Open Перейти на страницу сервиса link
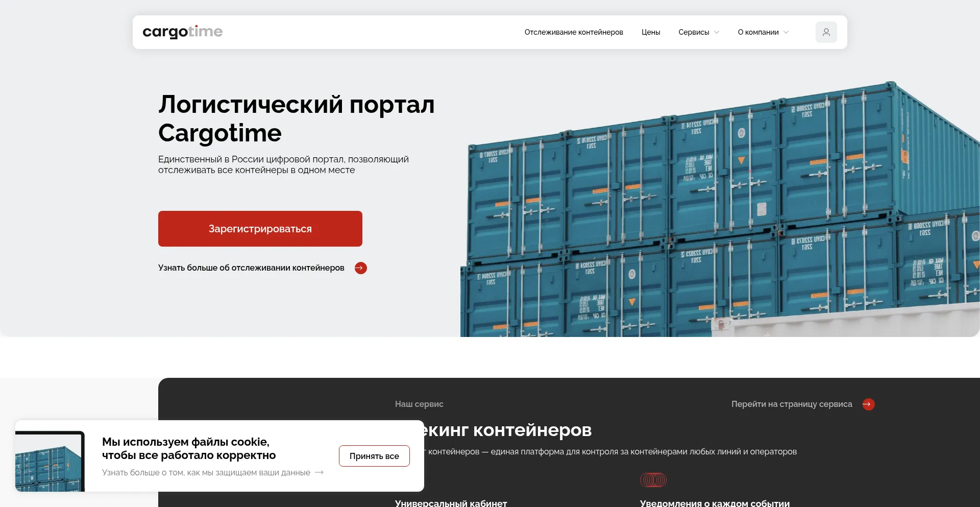 click(791, 404)
